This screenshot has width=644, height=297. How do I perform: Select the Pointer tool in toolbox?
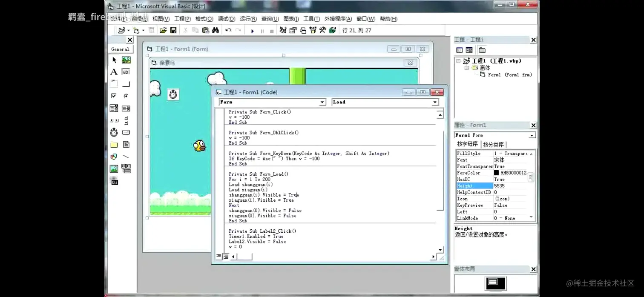[114, 60]
